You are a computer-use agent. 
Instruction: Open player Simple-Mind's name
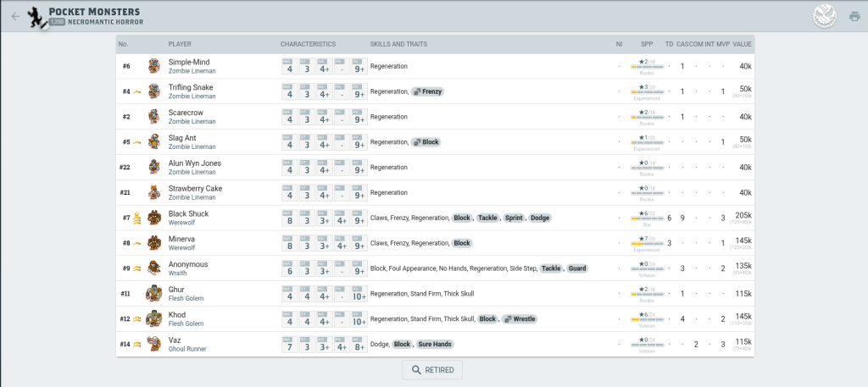(189, 62)
